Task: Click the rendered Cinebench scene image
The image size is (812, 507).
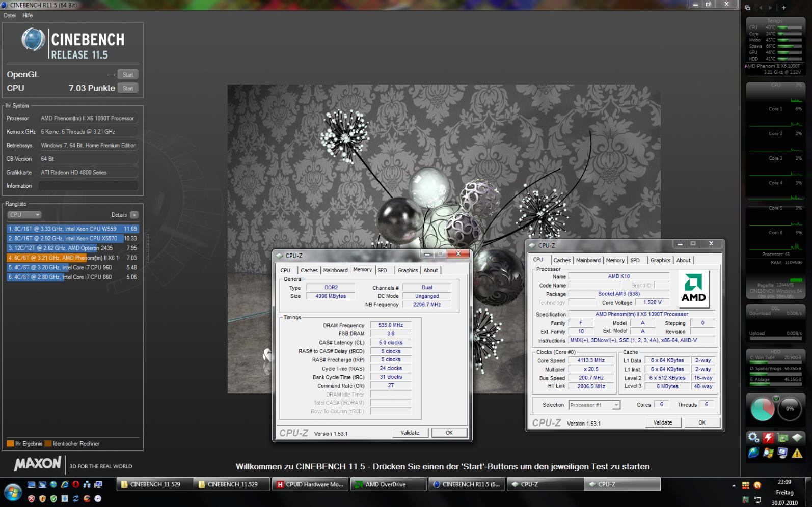Action: 444,239
